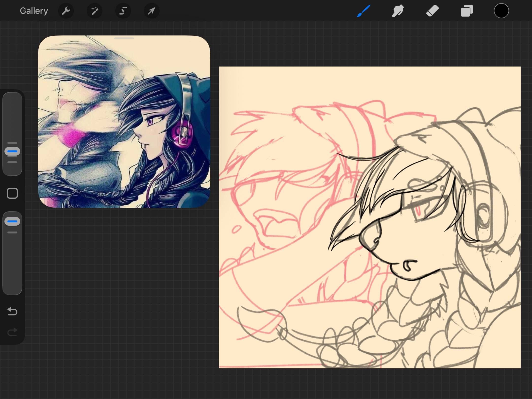Image resolution: width=532 pixels, height=399 pixels.
Task: Open the Actions wrench menu
Action: [66, 11]
